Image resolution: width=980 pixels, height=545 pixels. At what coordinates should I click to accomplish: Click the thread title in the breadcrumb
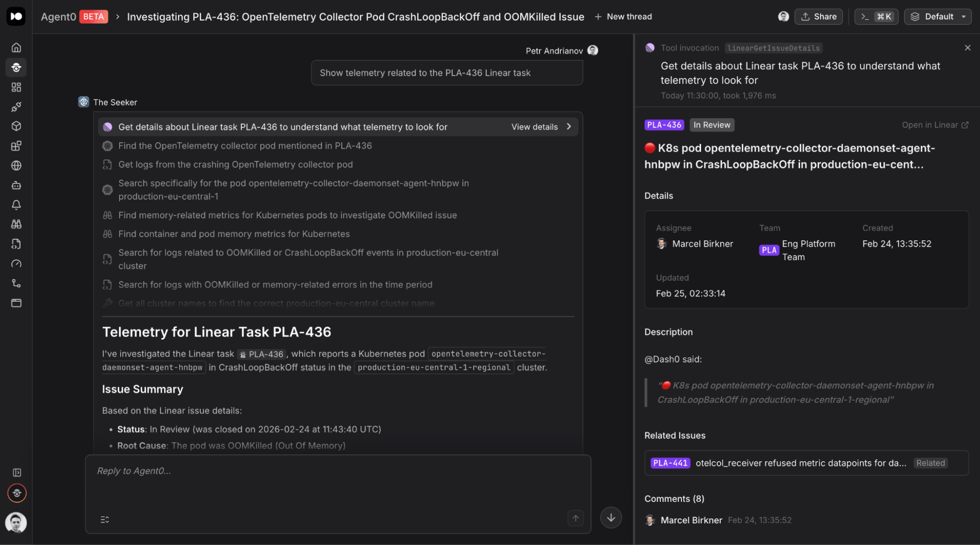tap(355, 17)
